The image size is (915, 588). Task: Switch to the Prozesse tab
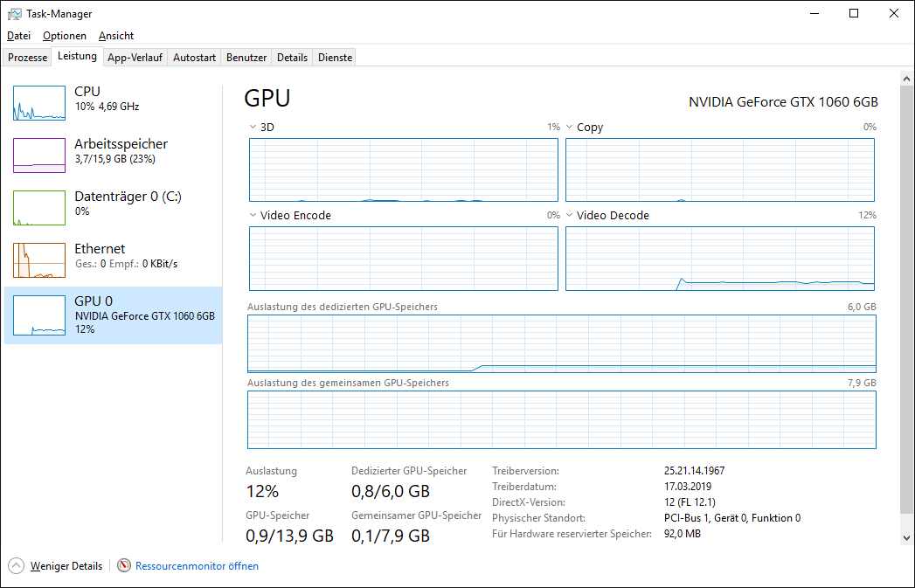point(28,58)
